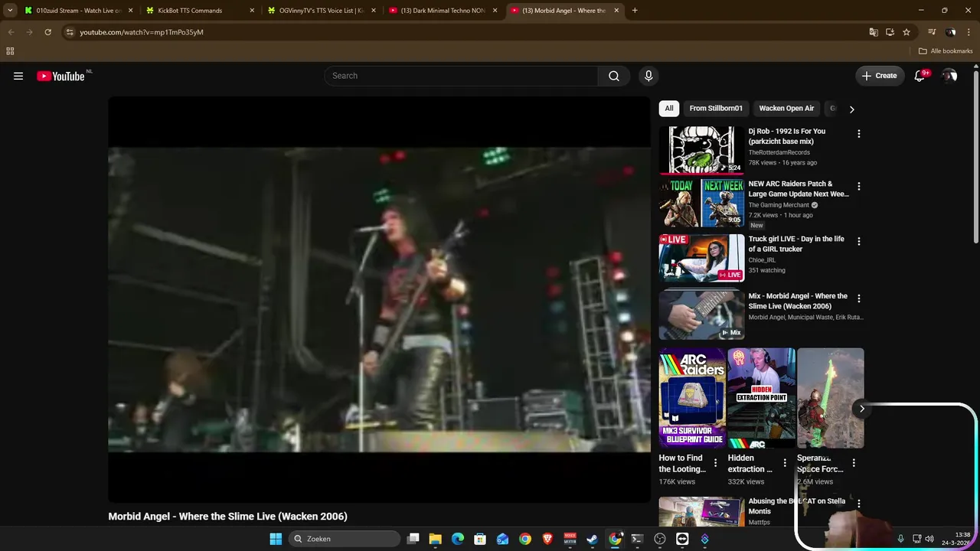980x551 pixels.
Task: Focus the YouTube search field
Action: click(x=461, y=76)
